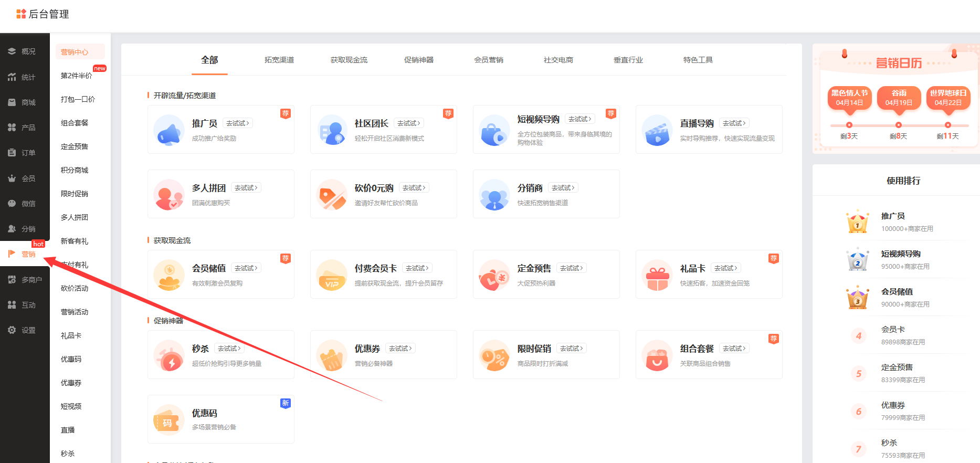
Task: Open 分销 in the dark sidebar
Action: pyautogui.click(x=22, y=229)
